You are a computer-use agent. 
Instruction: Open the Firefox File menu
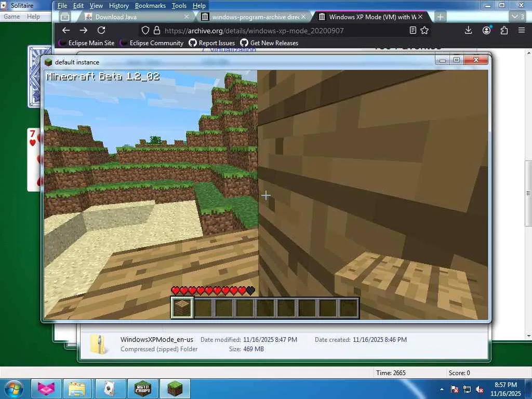(x=62, y=6)
